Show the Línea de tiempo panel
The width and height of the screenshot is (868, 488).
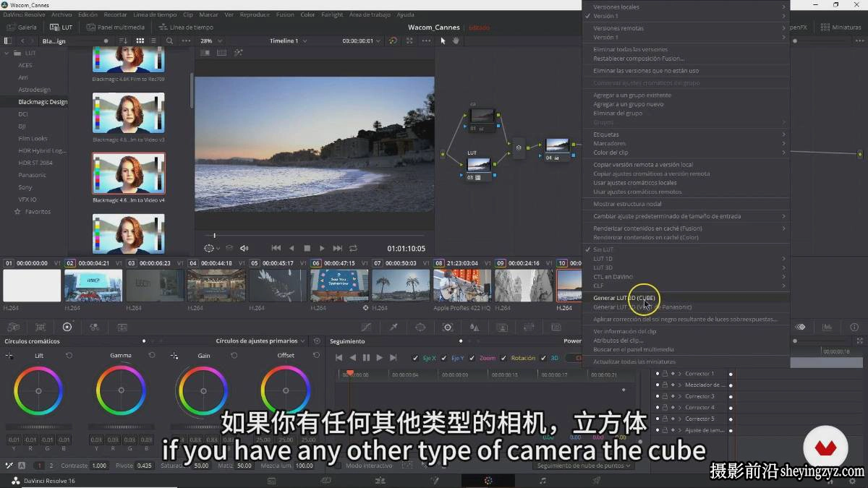186,27
